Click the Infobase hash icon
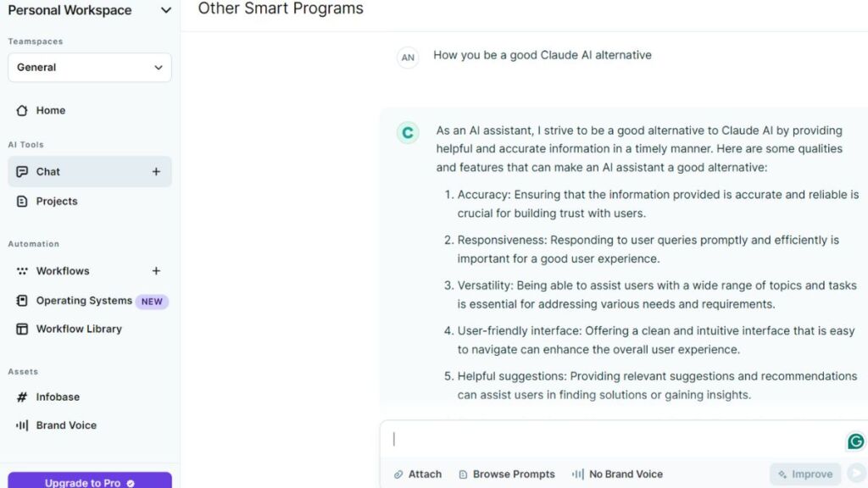The width and height of the screenshot is (868, 488). tap(22, 396)
